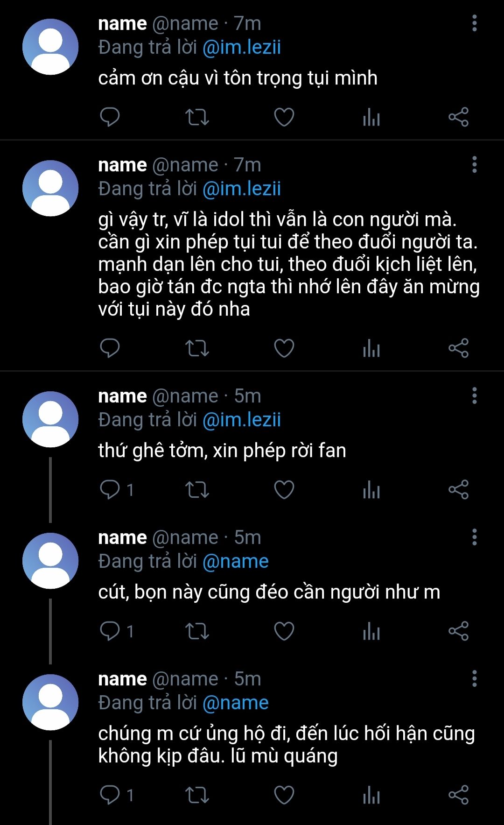Like the "gì vậy tr" tweet
This screenshot has width=504, height=825.
(x=284, y=348)
